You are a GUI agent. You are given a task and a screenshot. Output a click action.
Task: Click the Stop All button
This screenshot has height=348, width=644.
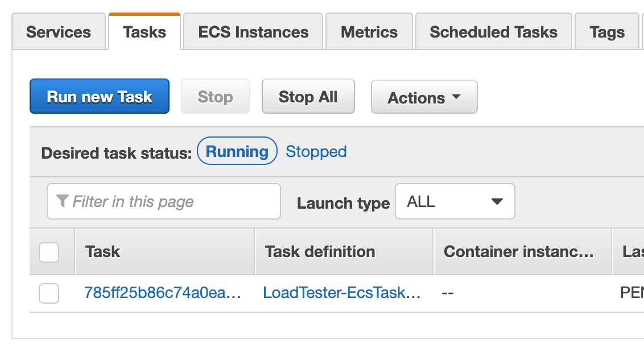[308, 97]
